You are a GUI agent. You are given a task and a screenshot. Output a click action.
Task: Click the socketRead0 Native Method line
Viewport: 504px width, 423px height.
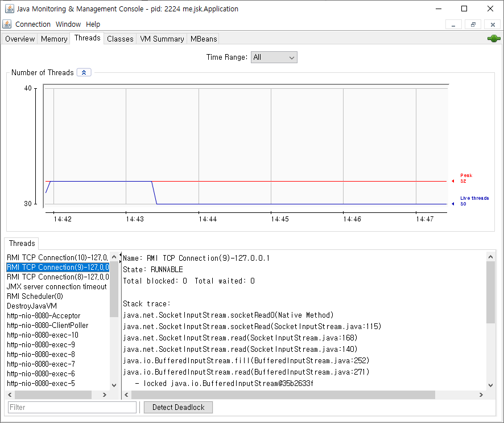228,315
